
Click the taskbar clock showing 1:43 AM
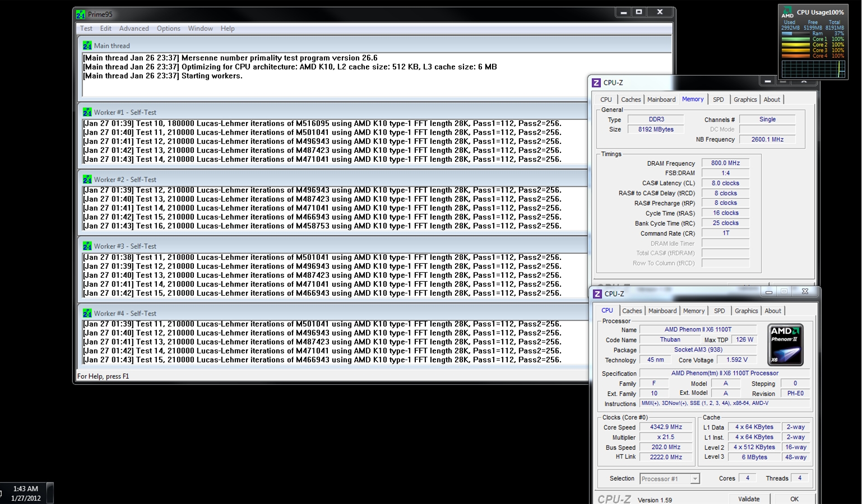click(26, 493)
